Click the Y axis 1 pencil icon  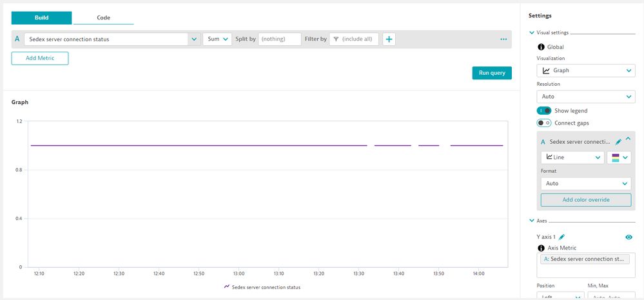pyautogui.click(x=561, y=237)
